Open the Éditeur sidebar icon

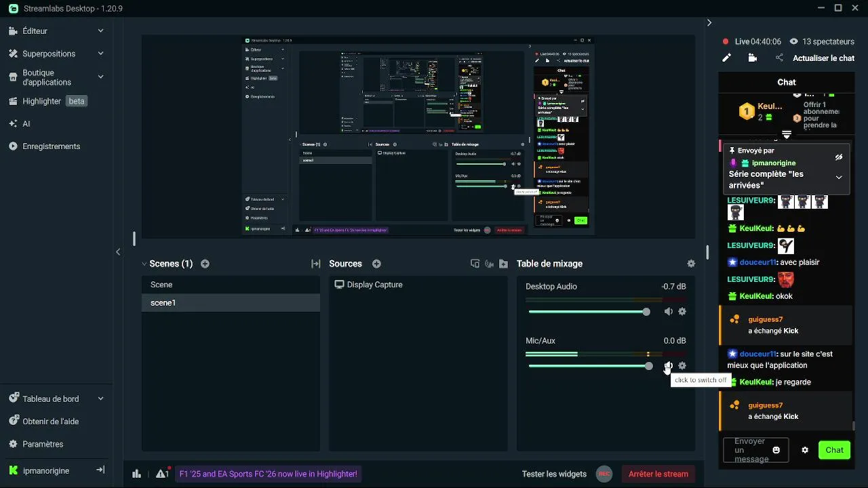click(13, 31)
